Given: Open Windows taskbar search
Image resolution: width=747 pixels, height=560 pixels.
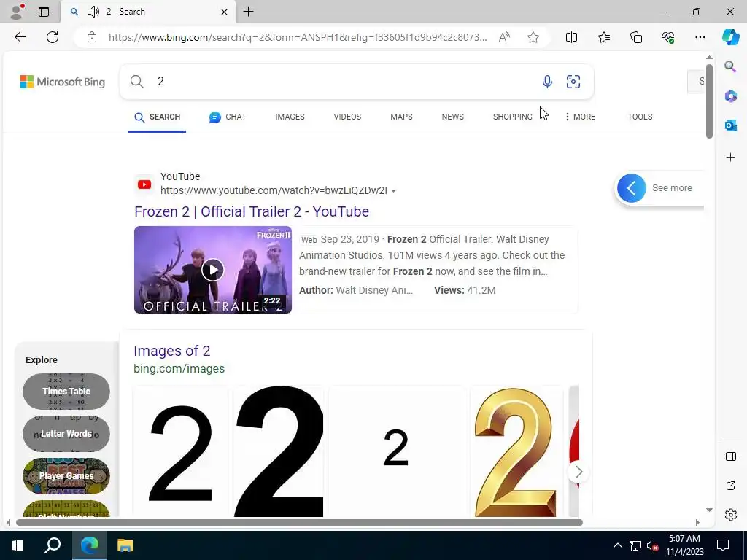Looking at the screenshot, I should tap(53, 545).
